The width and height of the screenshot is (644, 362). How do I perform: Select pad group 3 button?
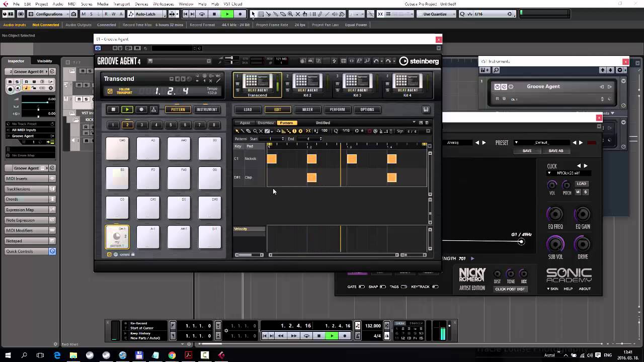point(142,125)
